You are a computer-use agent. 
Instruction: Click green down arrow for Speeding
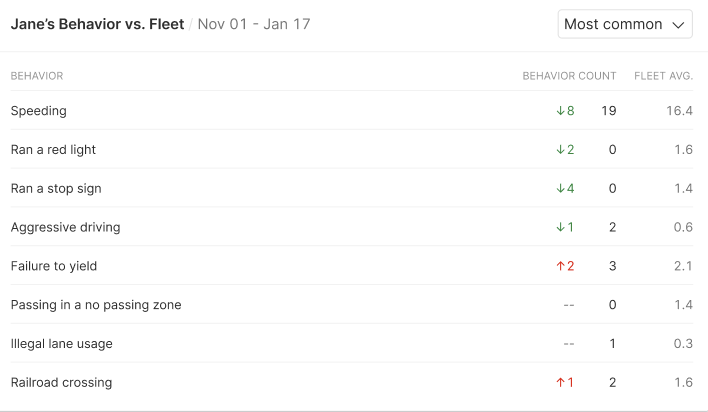tap(560, 111)
